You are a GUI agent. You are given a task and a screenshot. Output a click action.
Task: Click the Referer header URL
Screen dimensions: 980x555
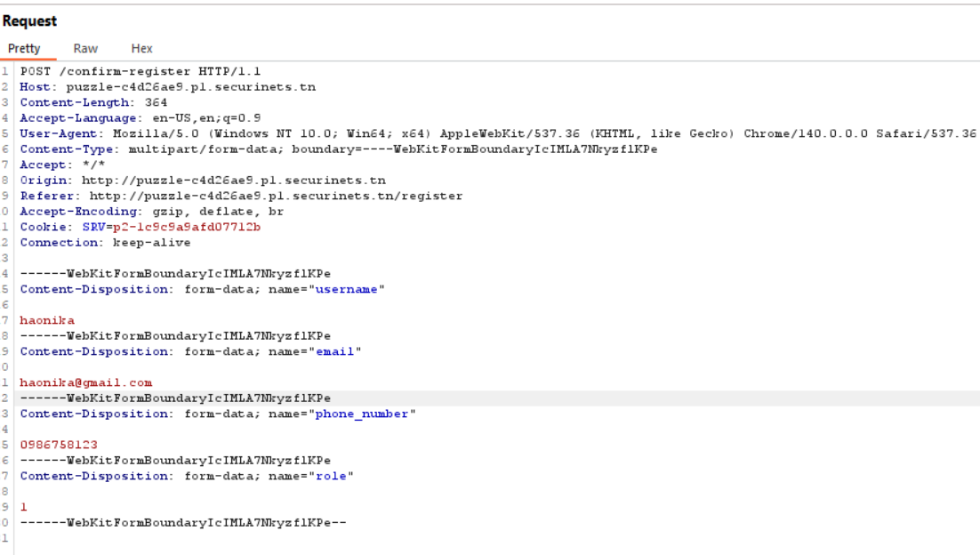[277, 197]
